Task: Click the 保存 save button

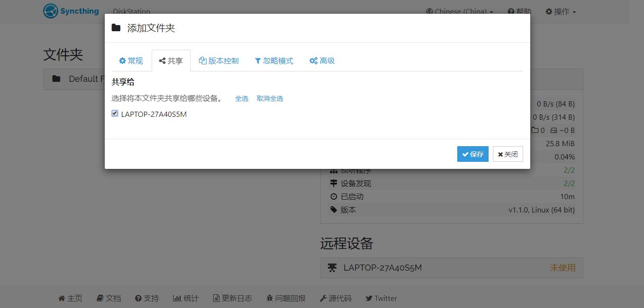Action: (x=472, y=154)
